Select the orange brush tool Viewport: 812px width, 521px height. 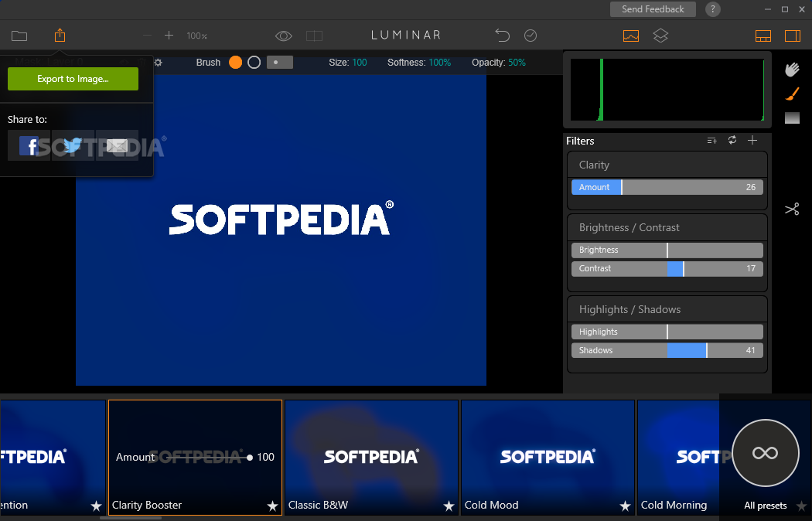pos(792,94)
